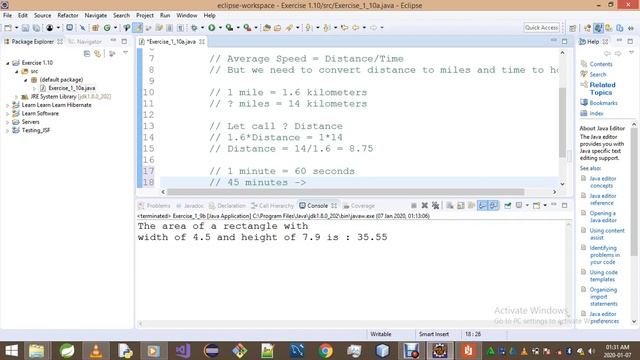Click the Open Type icon in toolbar
The width and height of the screenshot is (640, 360).
(x=267, y=28)
